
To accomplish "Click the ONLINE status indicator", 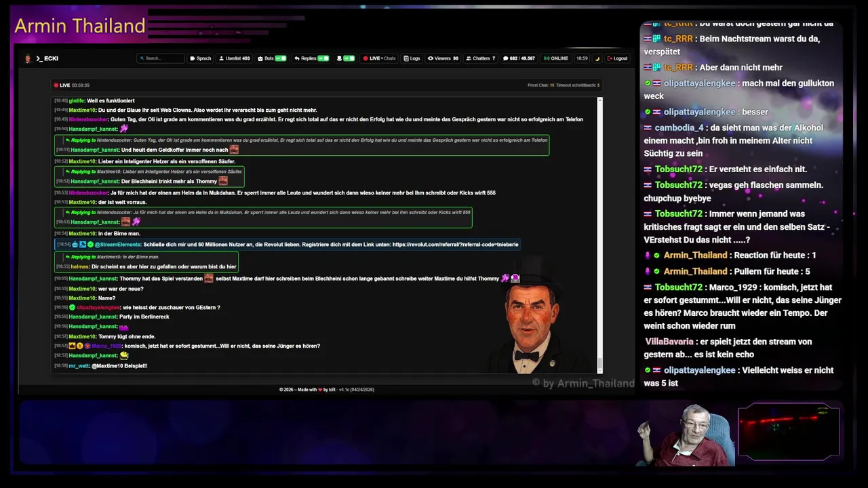I will [556, 58].
